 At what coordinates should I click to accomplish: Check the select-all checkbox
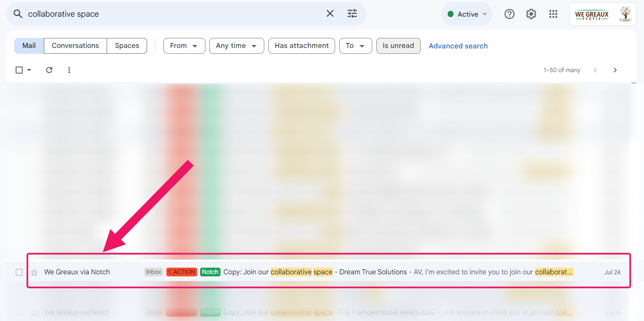click(19, 70)
